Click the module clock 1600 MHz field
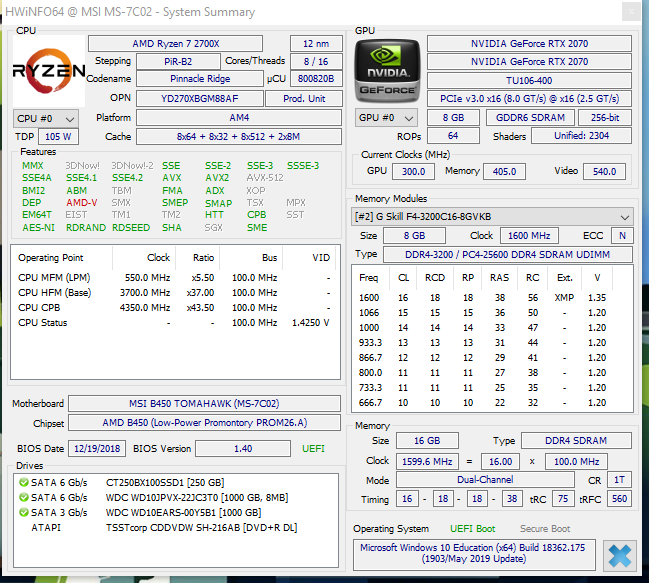649x583 pixels. pyautogui.click(x=529, y=236)
